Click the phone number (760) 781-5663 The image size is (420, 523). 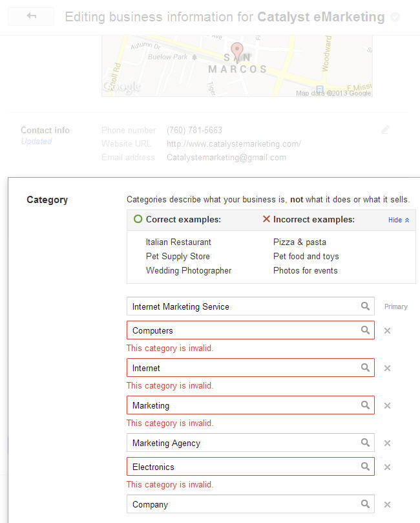194,130
